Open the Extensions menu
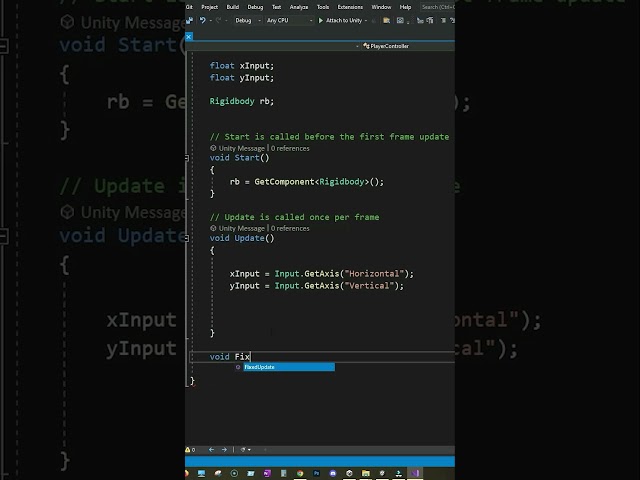The image size is (640, 480). [350, 7]
